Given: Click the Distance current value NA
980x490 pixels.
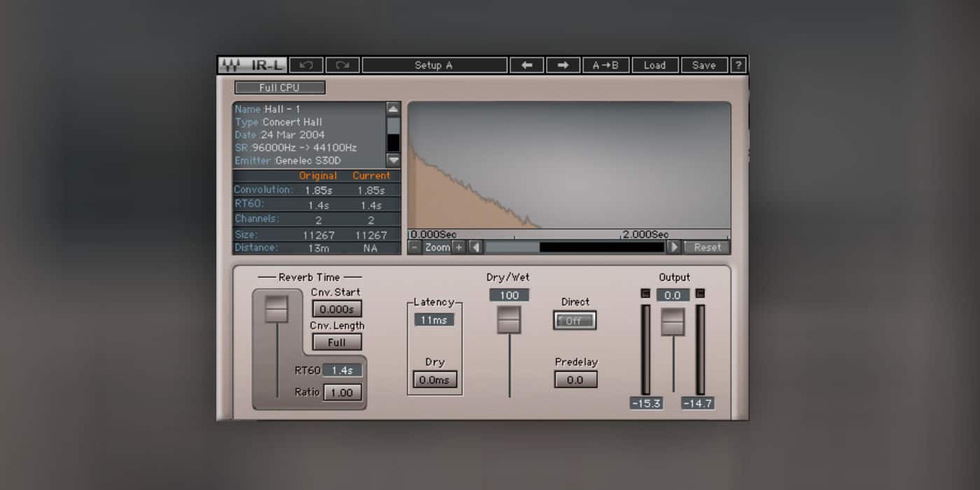Looking at the screenshot, I should click(x=371, y=248).
